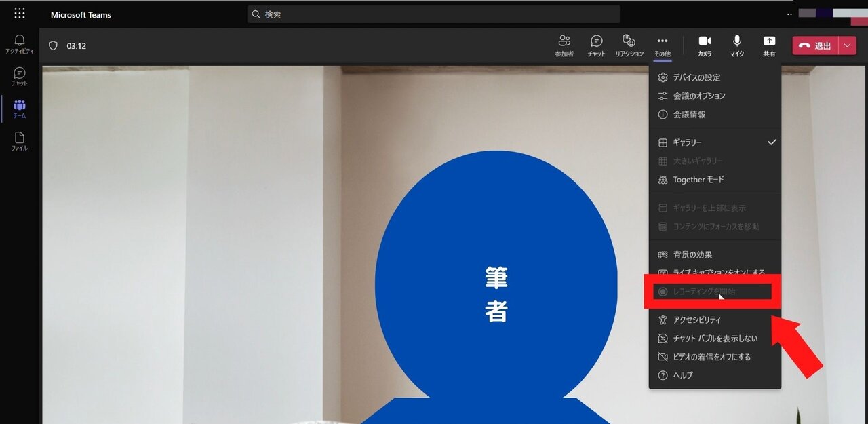This screenshot has width=868, height=424.
Task: Toggle the More actions (その他) button
Action: click(663, 46)
